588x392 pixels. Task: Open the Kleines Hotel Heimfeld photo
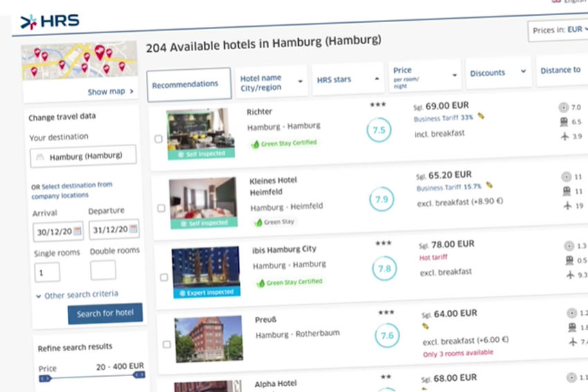[203, 203]
